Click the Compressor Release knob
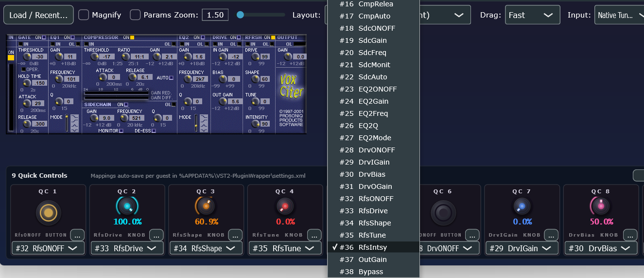644x278 pixels. tap(132, 77)
